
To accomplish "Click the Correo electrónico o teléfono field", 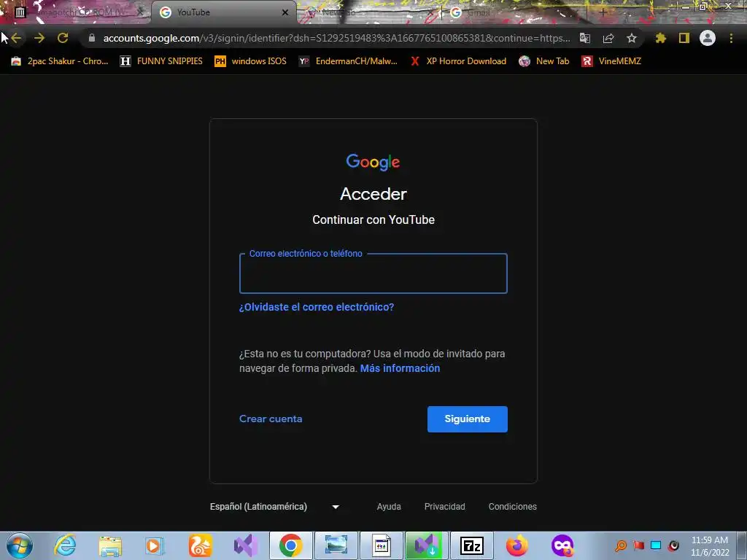I will [x=373, y=273].
